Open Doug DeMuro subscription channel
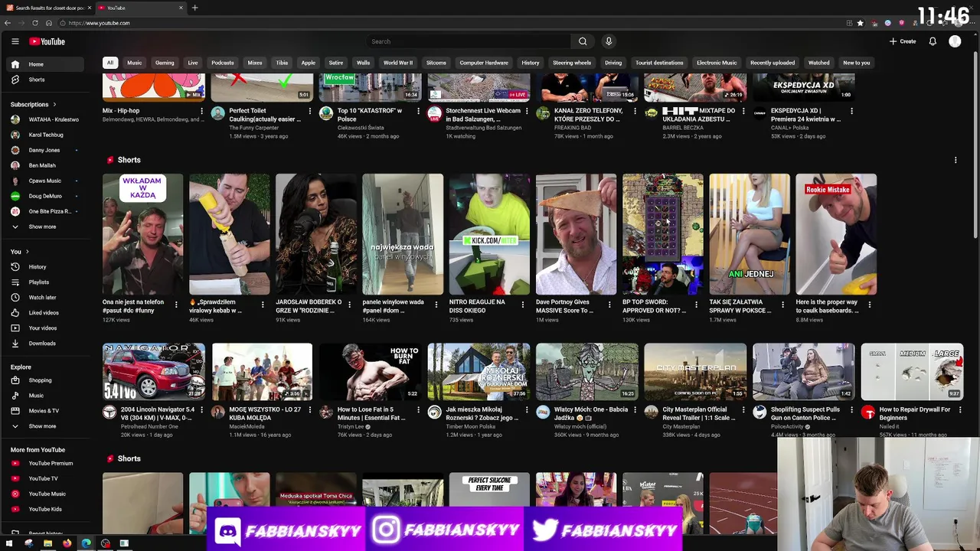This screenshot has height=551, width=980. (x=46, y=196)
